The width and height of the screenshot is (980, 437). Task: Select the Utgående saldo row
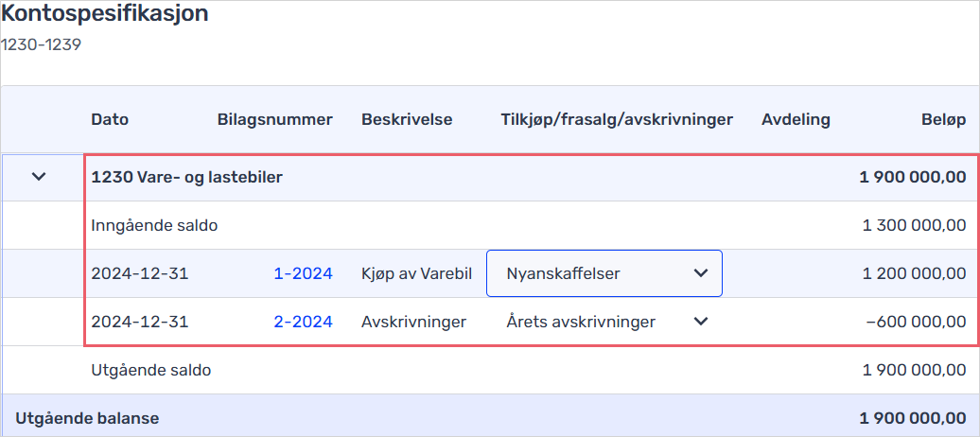490,370
